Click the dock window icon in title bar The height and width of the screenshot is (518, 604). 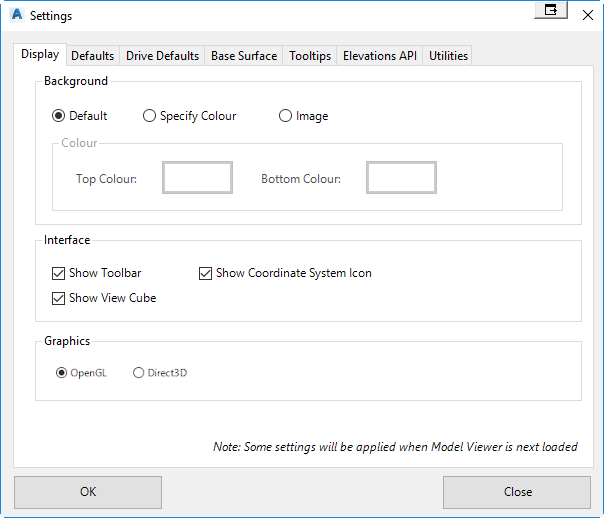(x=551, y=10)
